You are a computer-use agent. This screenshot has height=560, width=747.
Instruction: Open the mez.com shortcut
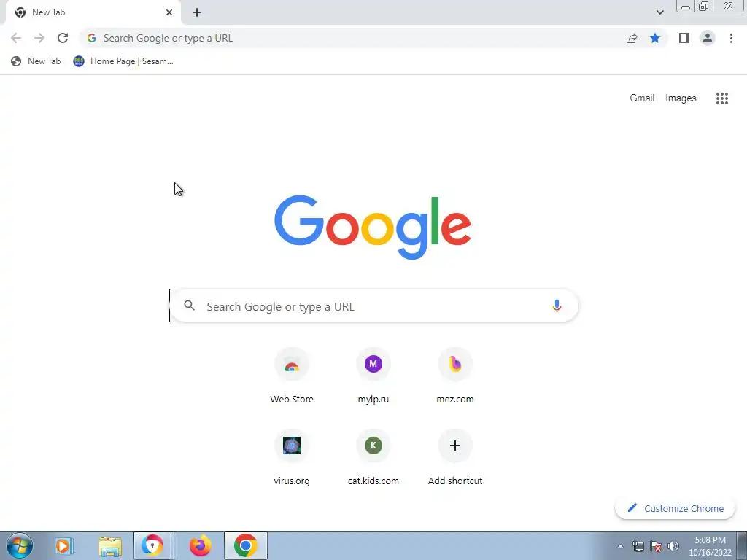[455, 376]
